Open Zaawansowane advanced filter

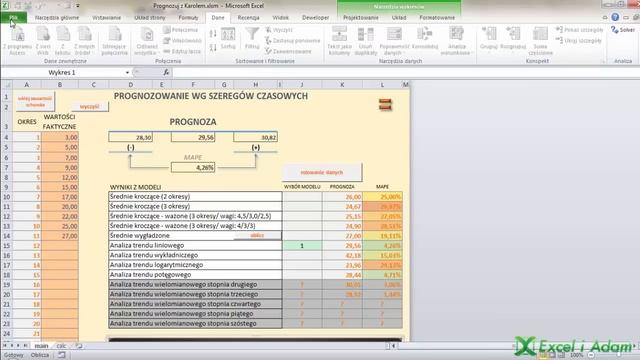pyautogui.click(x=288, y=51)
